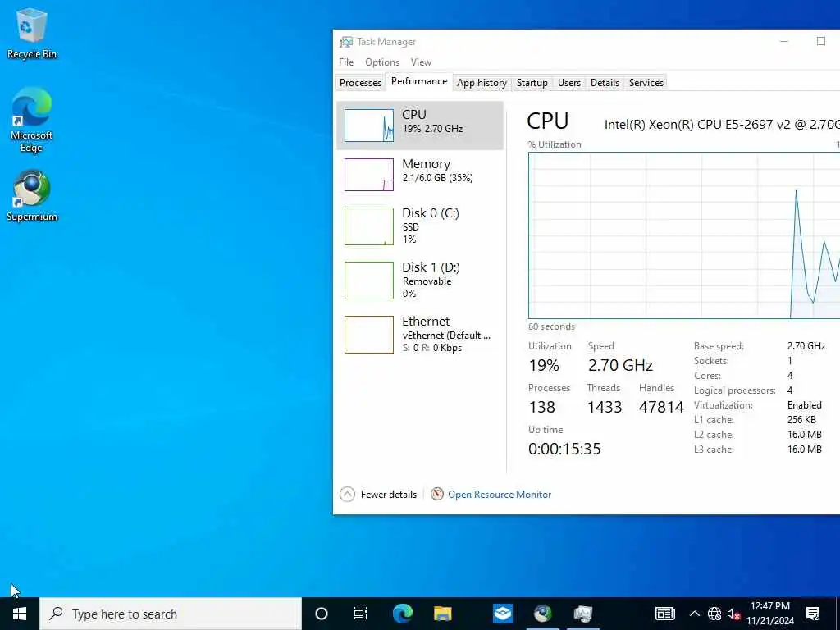Switch to the App history tab

(482, 83)
